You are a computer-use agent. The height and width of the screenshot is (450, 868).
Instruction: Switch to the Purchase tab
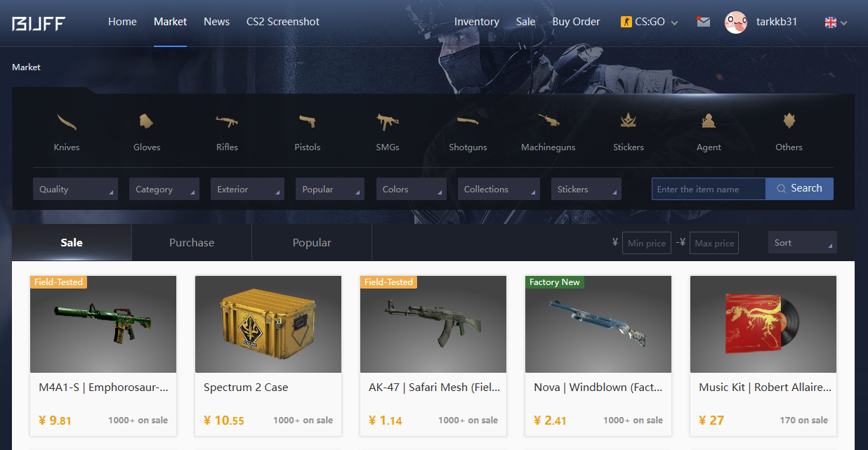tap(192, 242)
